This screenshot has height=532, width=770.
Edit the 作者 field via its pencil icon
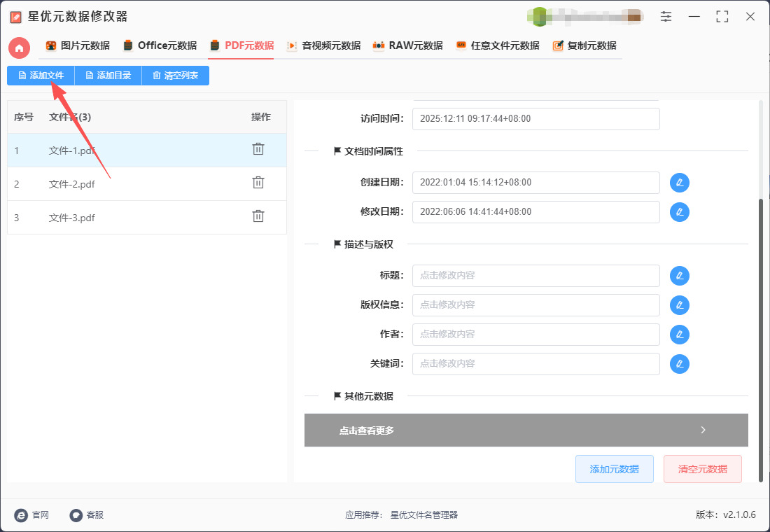pyautogui.click(x=679, y=335)
